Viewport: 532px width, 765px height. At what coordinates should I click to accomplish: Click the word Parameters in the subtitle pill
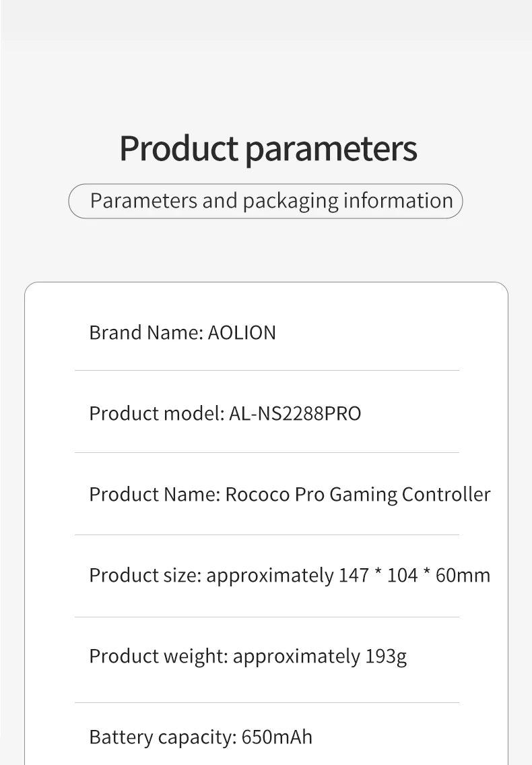pos(143,201)
